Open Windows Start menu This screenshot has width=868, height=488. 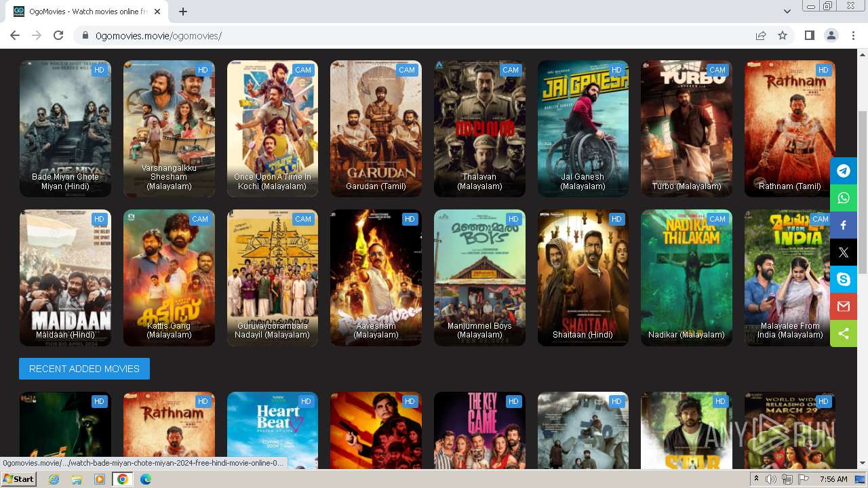tap(18, 479)
